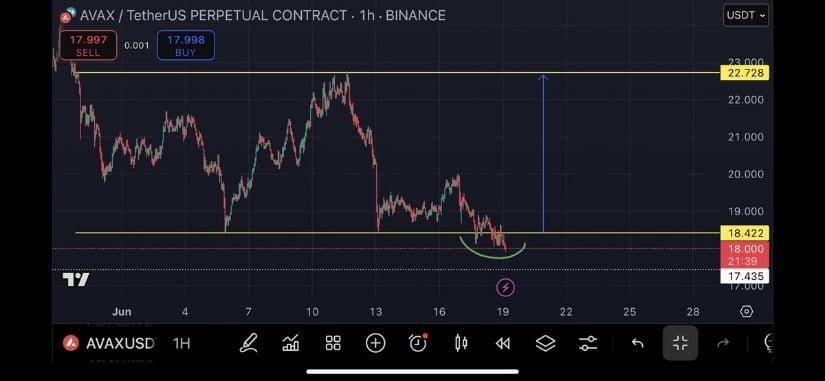Undo the last chart action

coord(637,344)
